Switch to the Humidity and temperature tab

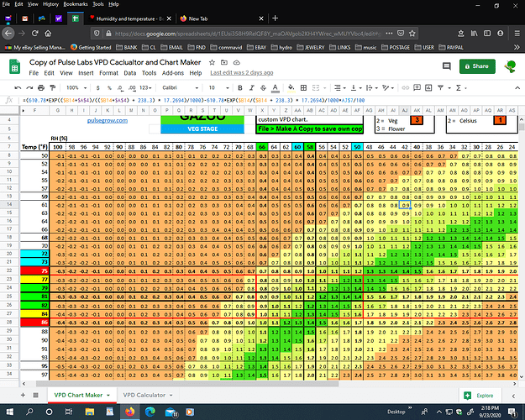click(x=130, y=18)
